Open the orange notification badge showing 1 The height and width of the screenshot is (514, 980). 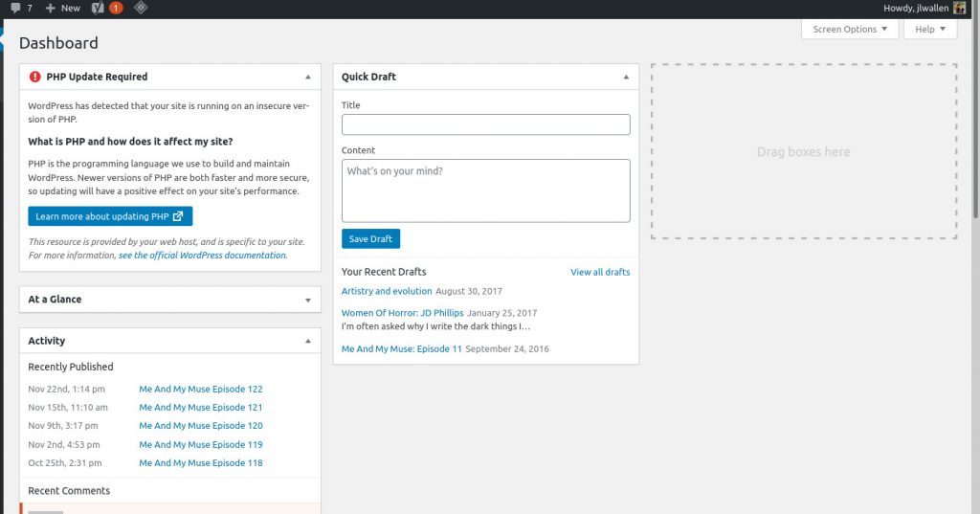tap(116, 8)
